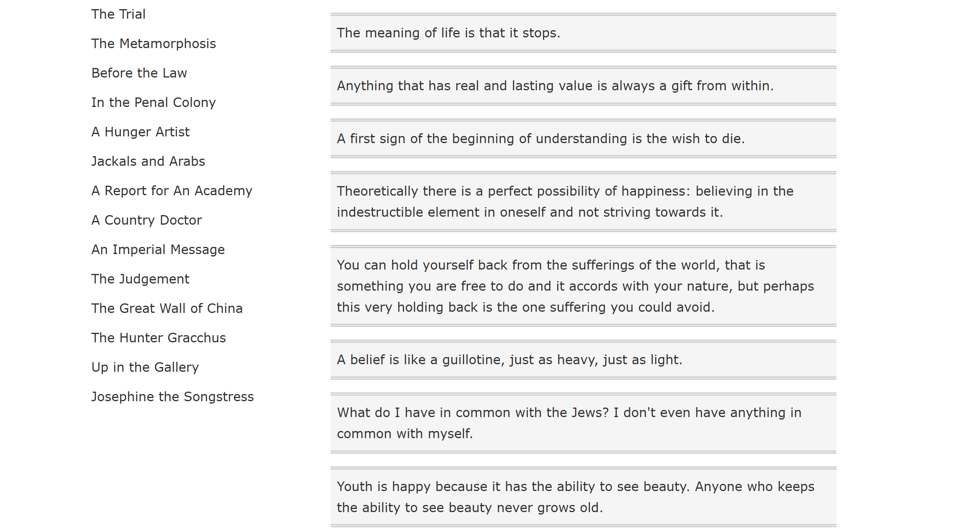Open Up in the Gallery
The image size is (980, 532).
(145, 367)
